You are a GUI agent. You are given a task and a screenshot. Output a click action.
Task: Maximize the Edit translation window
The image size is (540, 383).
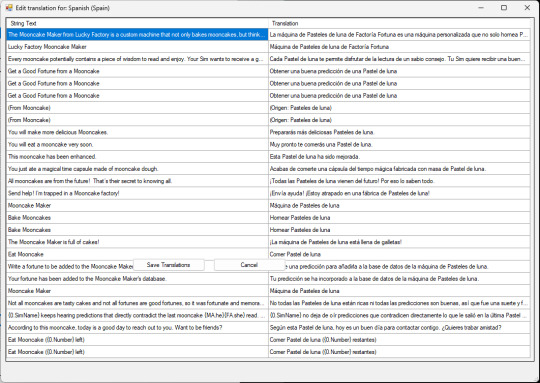(x=504, y=8)
